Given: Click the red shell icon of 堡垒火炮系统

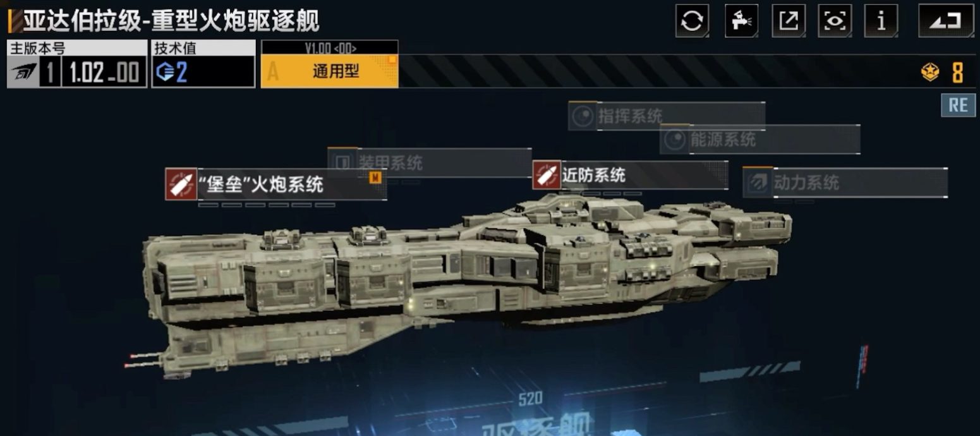Looking at the screenshot, I should pos(181,185).
